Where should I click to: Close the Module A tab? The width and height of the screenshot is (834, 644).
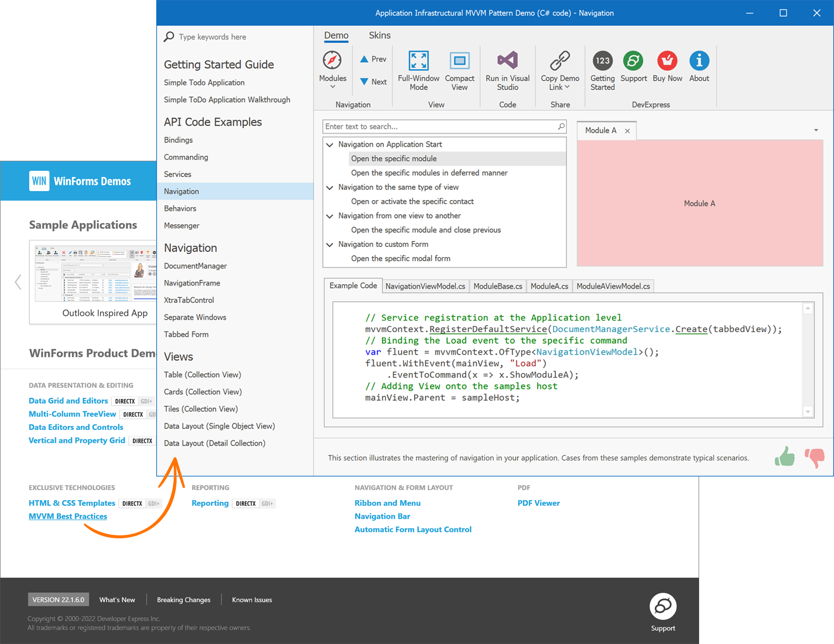627,131
